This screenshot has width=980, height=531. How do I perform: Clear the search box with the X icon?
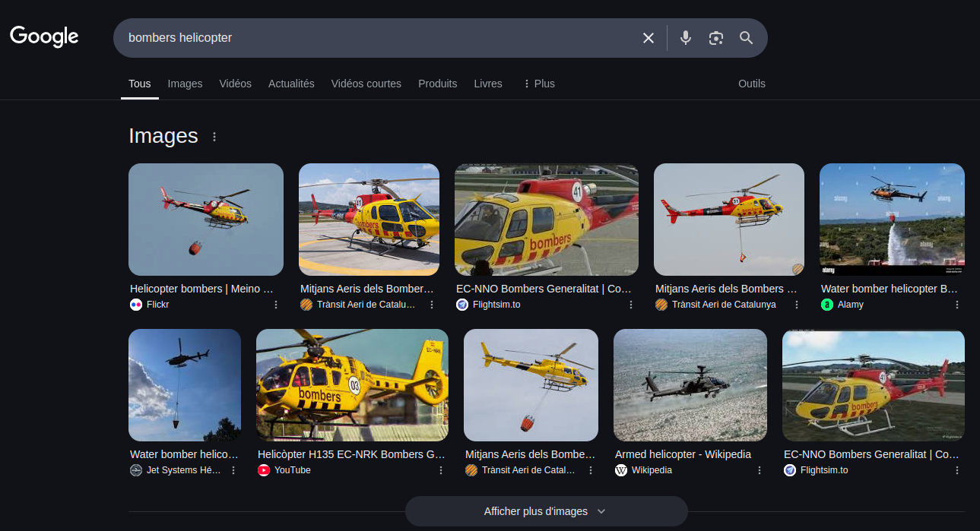(648, 38)
